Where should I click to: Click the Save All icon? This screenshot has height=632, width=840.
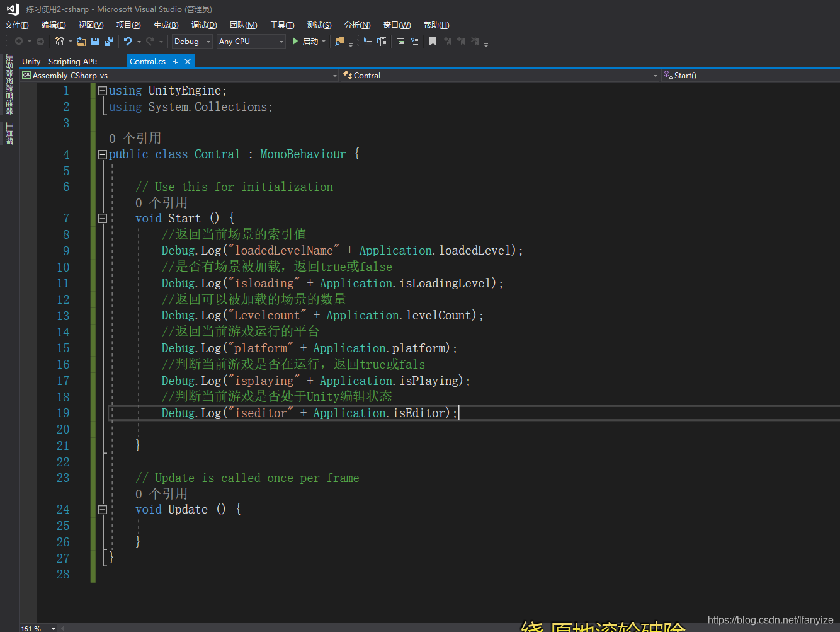109,42
